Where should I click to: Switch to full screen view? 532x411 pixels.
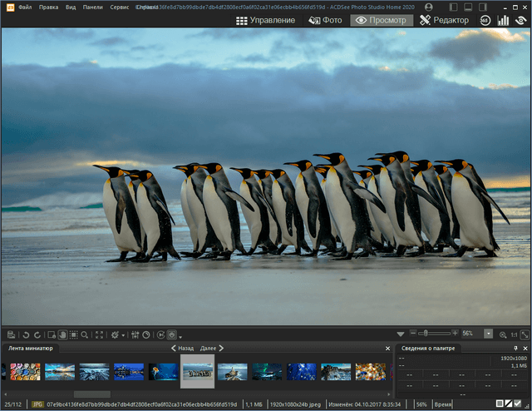pyautogui.click(x=100, y=334)
